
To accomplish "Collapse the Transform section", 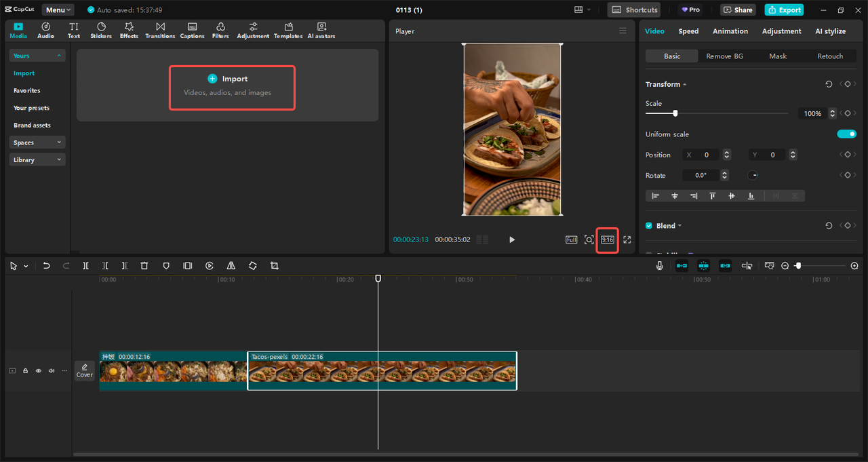I will pos(684,85).
